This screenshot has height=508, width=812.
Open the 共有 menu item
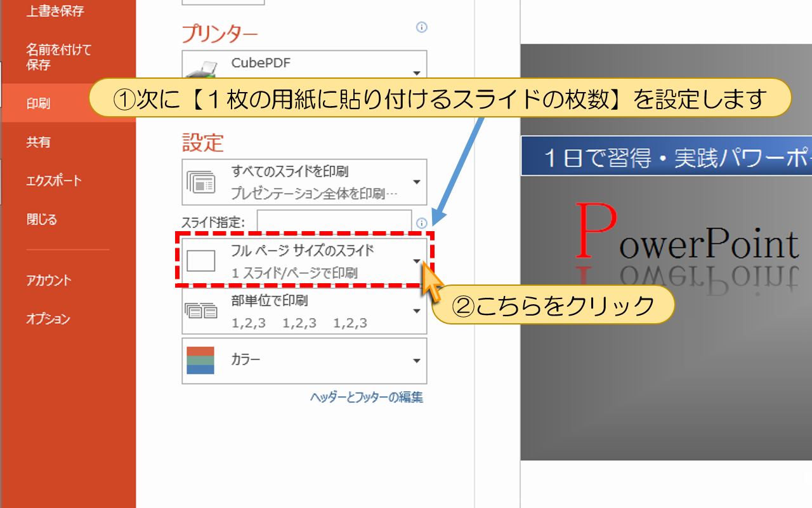(38, 142)
